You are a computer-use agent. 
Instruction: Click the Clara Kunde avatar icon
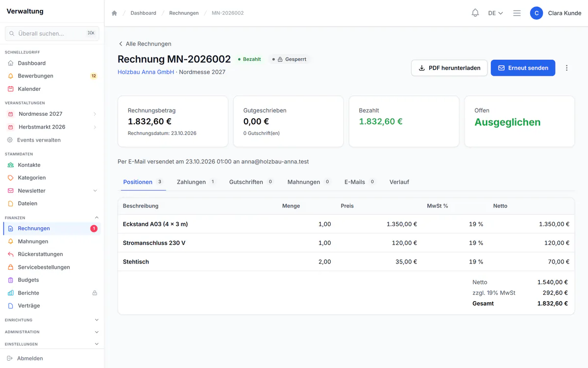coord(537,13)
